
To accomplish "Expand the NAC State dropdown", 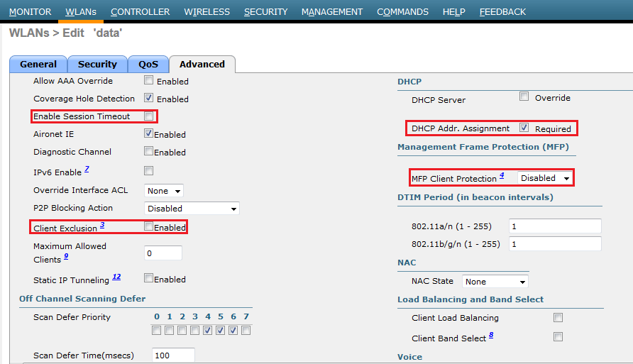I will 495,282.
